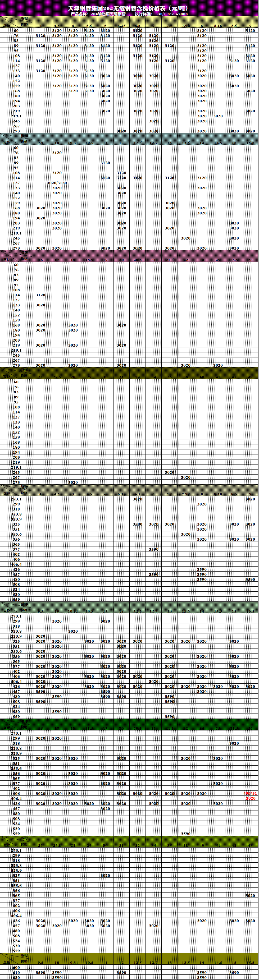Screen dimensions: 259x980
Task: Click the 3020 price for 219.1 × 8.18
Action: tap(218, 116)
